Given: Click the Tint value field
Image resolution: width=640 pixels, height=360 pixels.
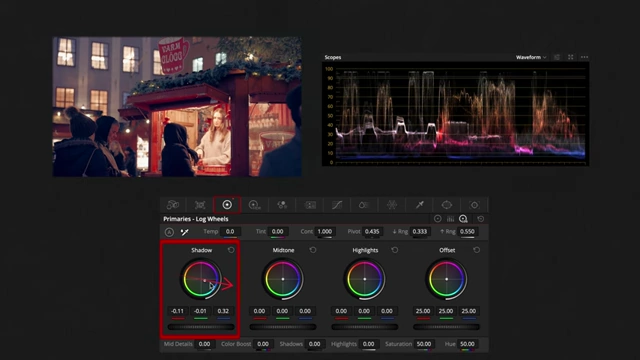Looking at the screenshot, I should click(278, 231).
